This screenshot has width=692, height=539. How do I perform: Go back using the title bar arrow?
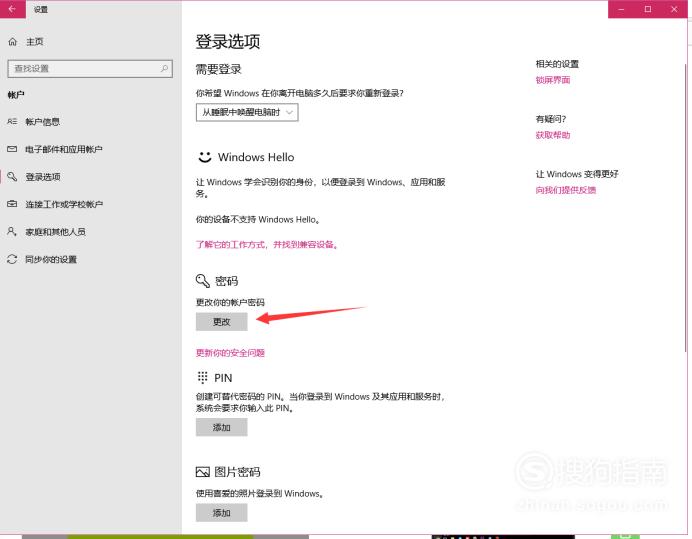coord(12,9)
